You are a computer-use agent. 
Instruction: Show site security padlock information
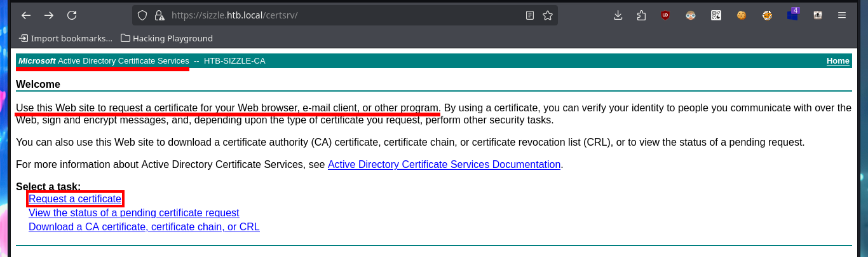159,15
